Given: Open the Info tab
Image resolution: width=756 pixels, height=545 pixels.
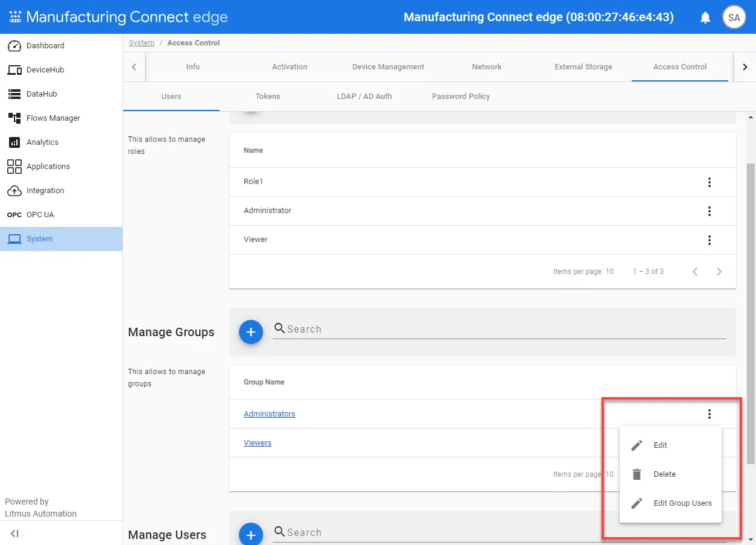Looking at the screenshot, I should click(x=193, y=67).
